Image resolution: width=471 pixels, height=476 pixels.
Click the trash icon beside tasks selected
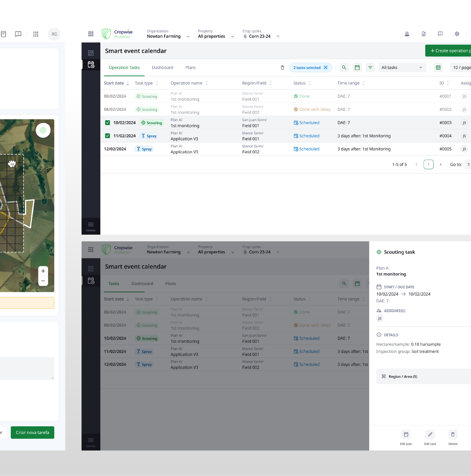coord(282,68)
